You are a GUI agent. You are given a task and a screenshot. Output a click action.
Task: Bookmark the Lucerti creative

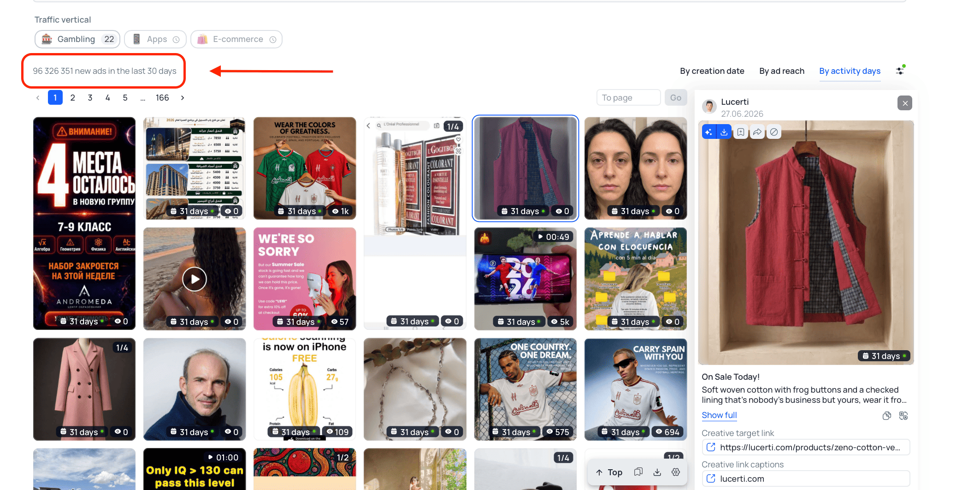point(741,132)
